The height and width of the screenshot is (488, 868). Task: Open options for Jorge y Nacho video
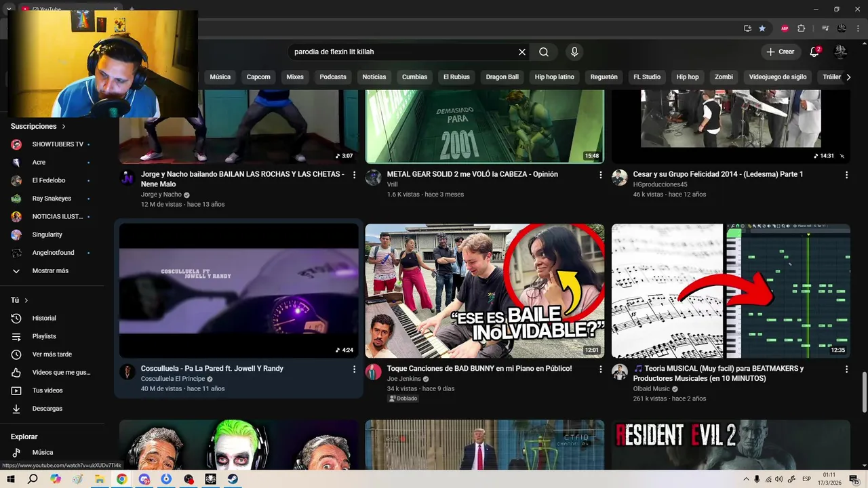pos(354,175)
